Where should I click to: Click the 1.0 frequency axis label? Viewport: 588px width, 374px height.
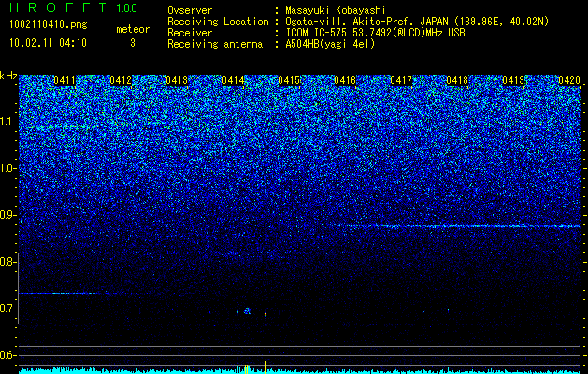(7, 168)
